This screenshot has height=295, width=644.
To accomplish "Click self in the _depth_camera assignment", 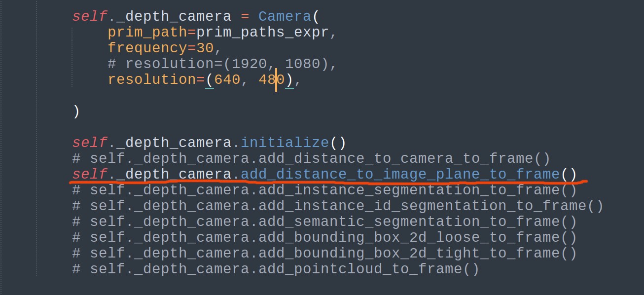I will click(89, 16).
